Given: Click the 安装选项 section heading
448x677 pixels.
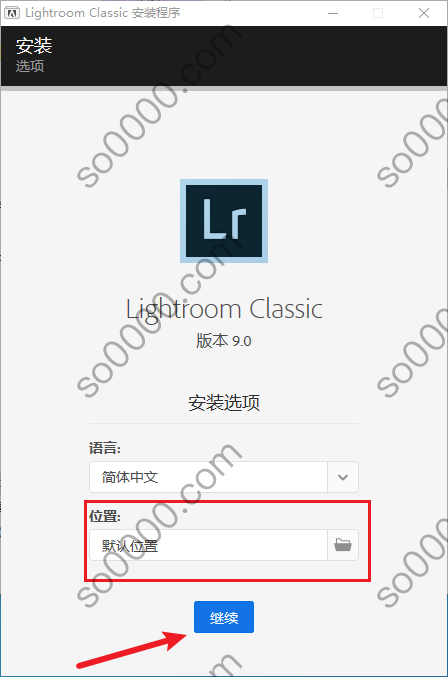Looking at the screenshot, I should 224,402.
